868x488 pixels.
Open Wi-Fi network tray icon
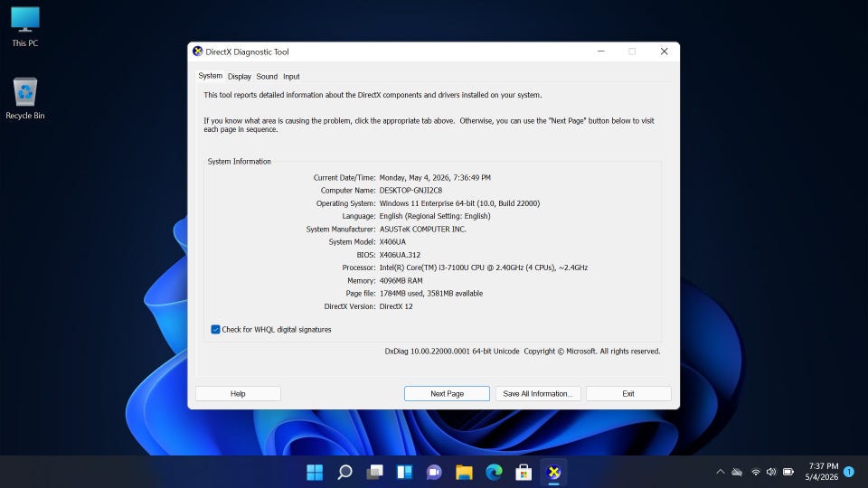(756, 472)
